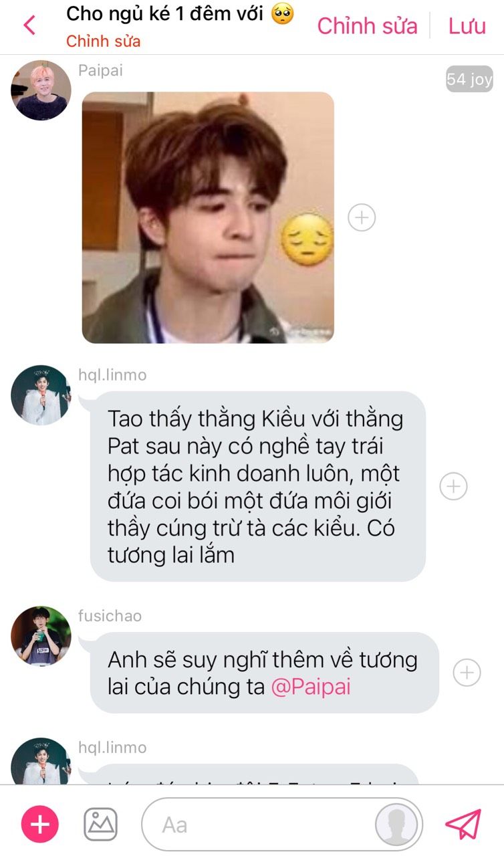Add reaction to hql.linmo's long message
The width and height of the screenshot is (504, 856).
pos(453,486)
